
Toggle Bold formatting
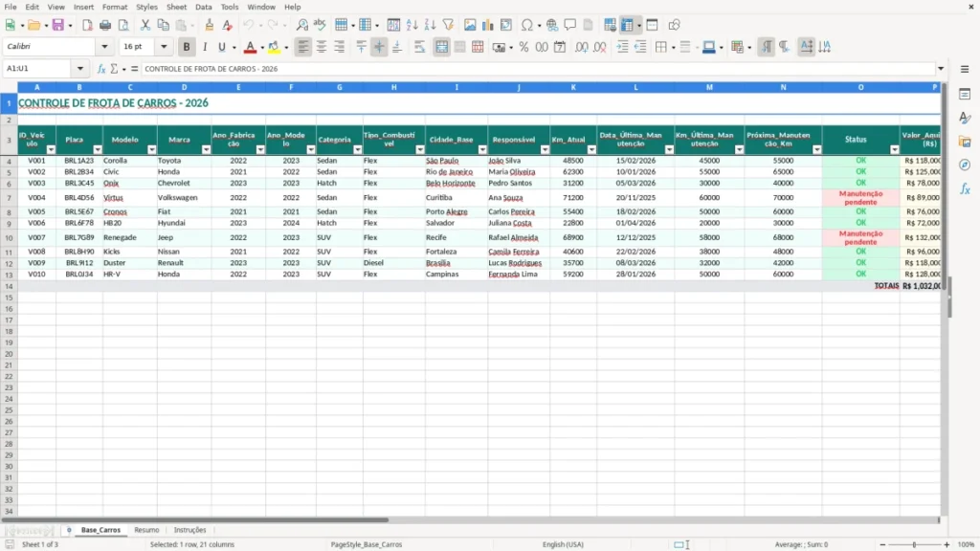tap(187, 47)
